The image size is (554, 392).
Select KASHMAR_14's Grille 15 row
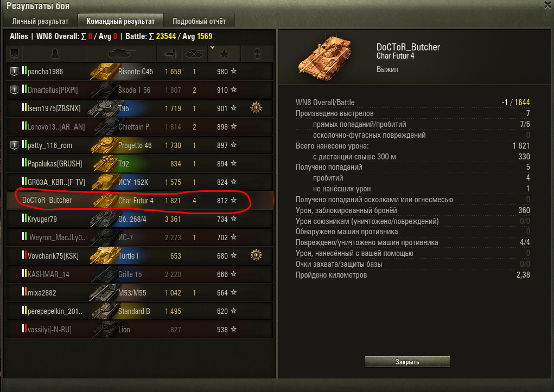coord(139,274)
